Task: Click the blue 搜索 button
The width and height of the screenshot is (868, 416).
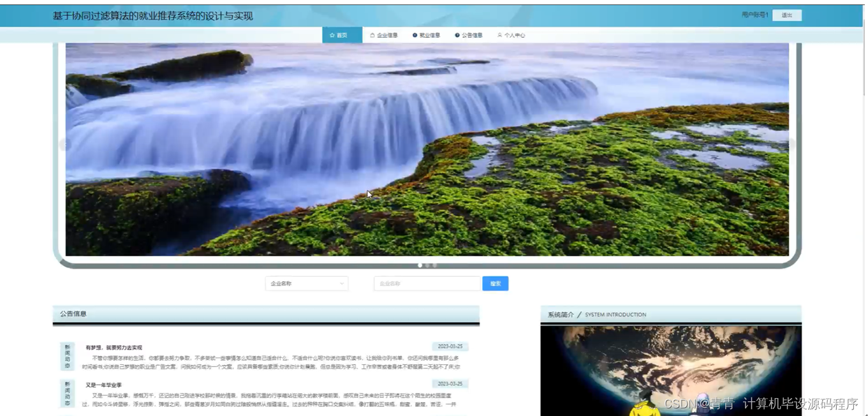Action: pyautogui.click(x=495, y=283)
